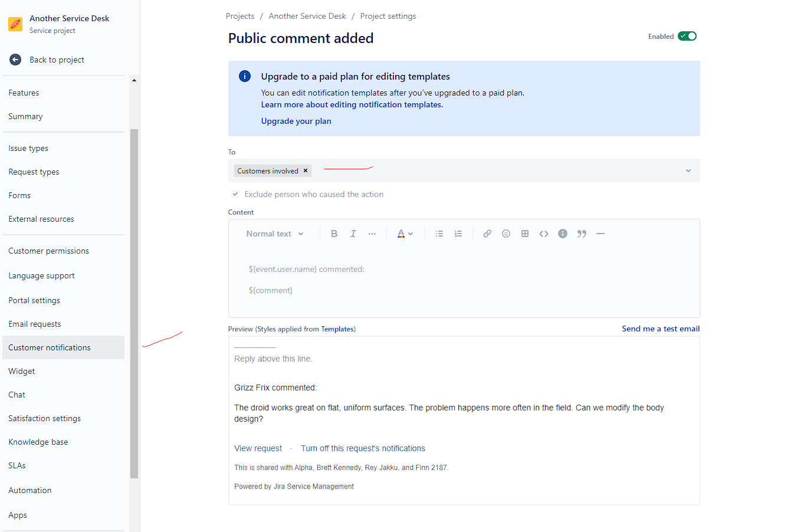
Task: Open the Normal text style dropdown
Action: (275, 233)
